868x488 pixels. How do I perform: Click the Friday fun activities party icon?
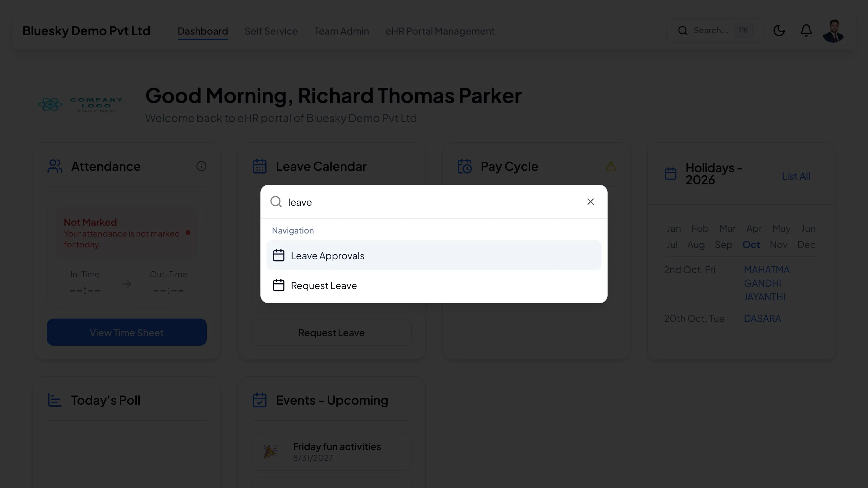(271, 451)
